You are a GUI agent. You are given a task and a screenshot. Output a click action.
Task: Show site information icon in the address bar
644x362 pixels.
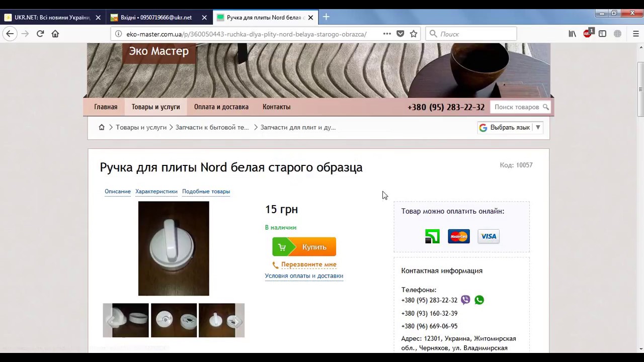(118, 34)
